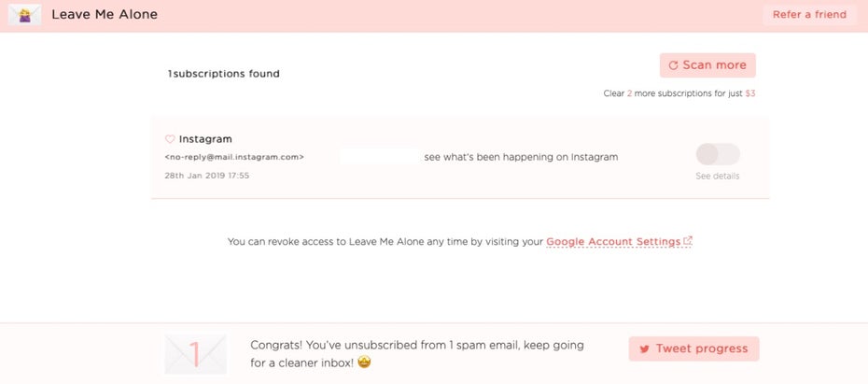Open the Refer a friend button
Viewport: 868px width, 384px height.
[809, 14]
